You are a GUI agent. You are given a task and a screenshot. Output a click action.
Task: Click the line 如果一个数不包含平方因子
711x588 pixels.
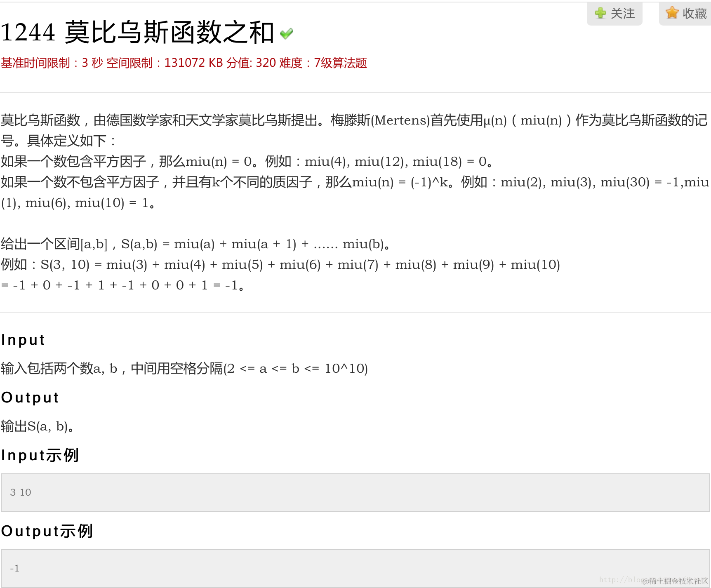click(355, 182)
